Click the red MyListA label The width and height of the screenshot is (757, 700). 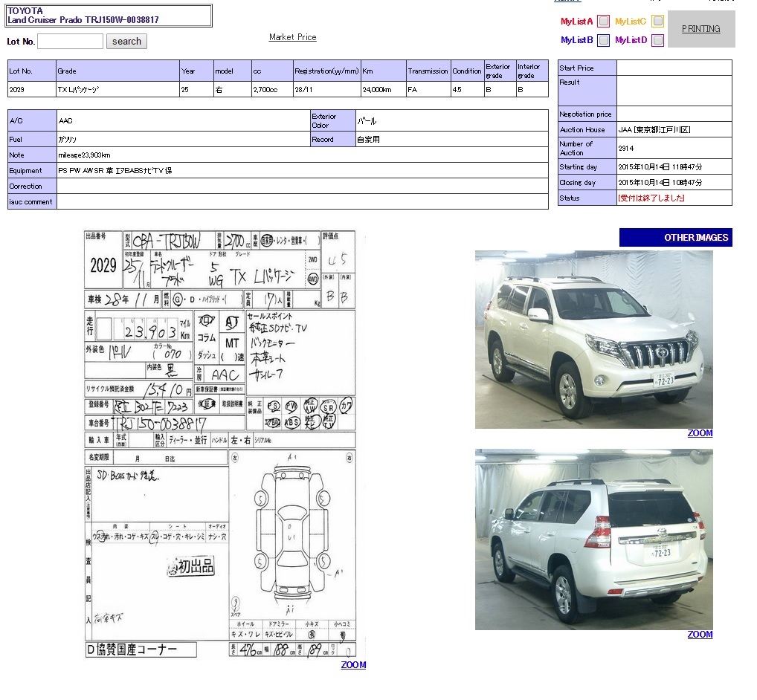pyautogui.click(x=576, y=22)
